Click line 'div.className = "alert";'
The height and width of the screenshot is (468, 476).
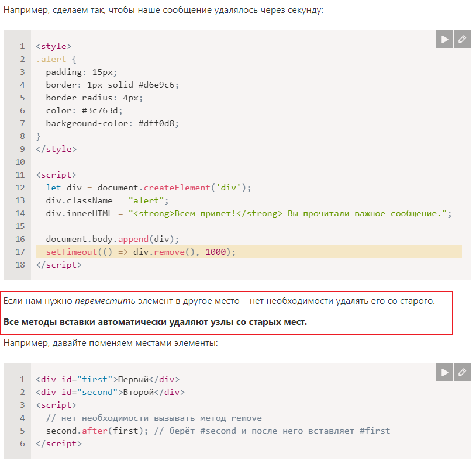[x=107, y=200]
